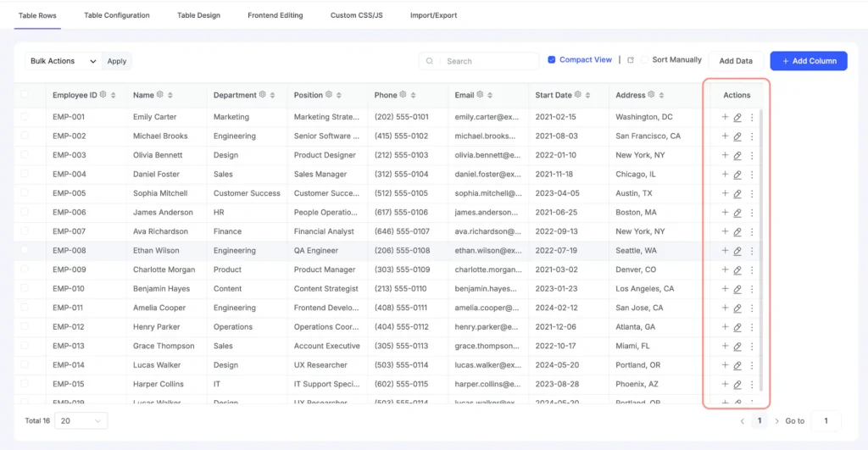Switch to Table Rows tab

(37, 15)
